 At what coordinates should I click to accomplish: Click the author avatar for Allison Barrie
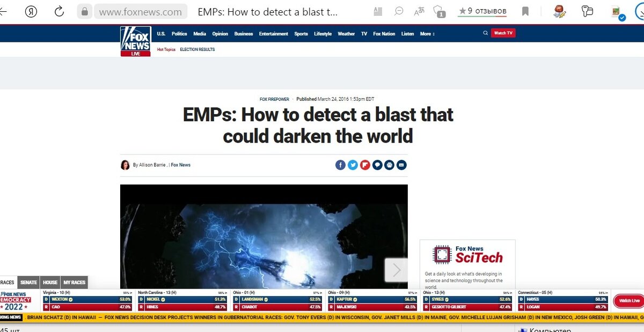[x=125, y=165]
